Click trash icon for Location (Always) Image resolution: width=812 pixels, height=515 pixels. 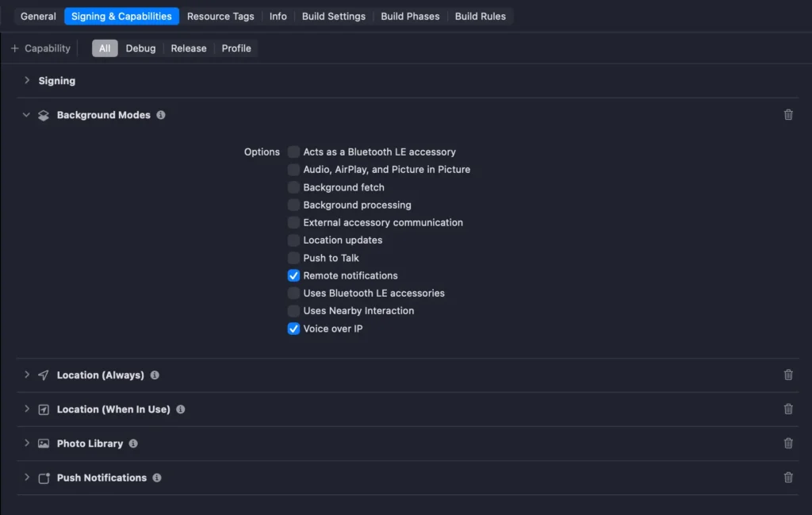tap(788, 375)
